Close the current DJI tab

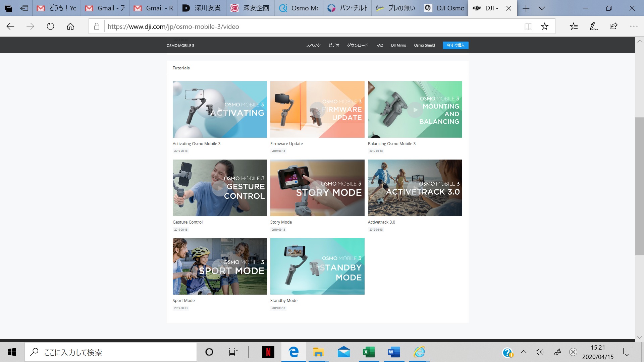point(509,8)
